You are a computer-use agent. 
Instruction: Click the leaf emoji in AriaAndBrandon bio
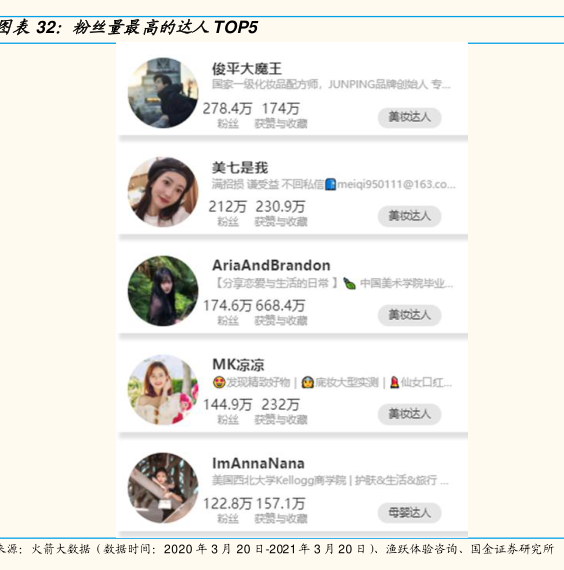click(349, 283)
